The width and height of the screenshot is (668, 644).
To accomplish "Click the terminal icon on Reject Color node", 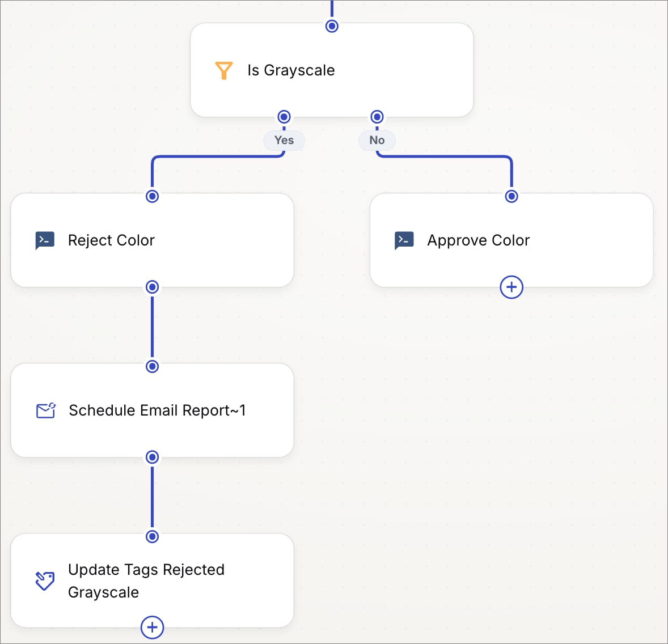I will (45, 240).
